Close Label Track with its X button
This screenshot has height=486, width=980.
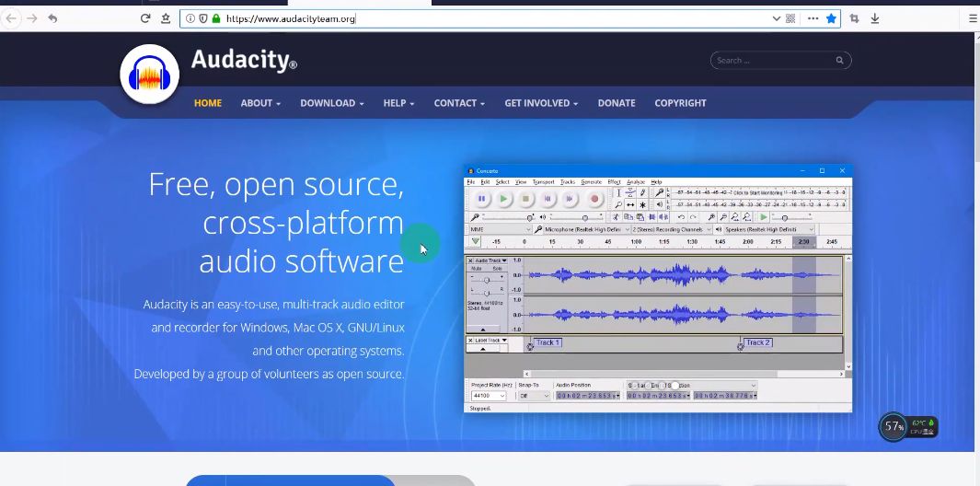[x=470, y=341]
